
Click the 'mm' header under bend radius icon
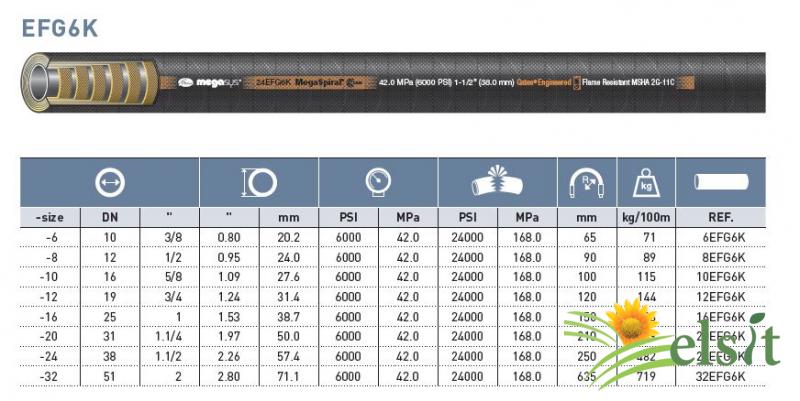click(x=587, y=218)
